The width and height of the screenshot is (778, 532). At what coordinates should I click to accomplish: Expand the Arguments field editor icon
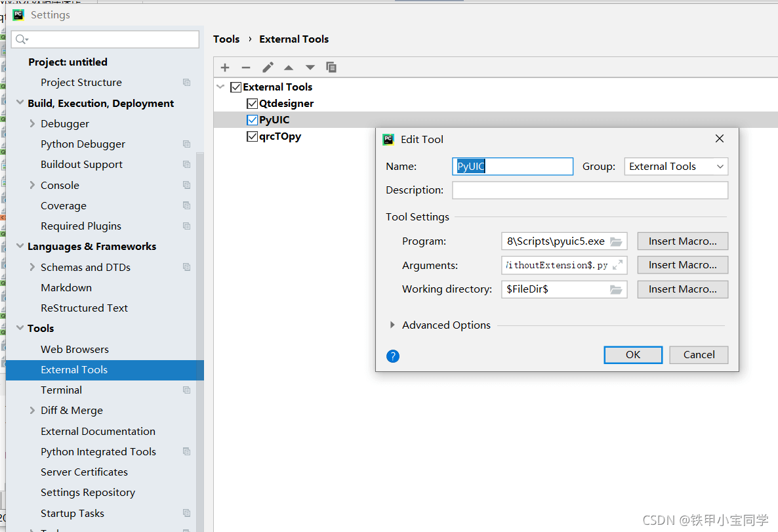(x=617, y=265)
